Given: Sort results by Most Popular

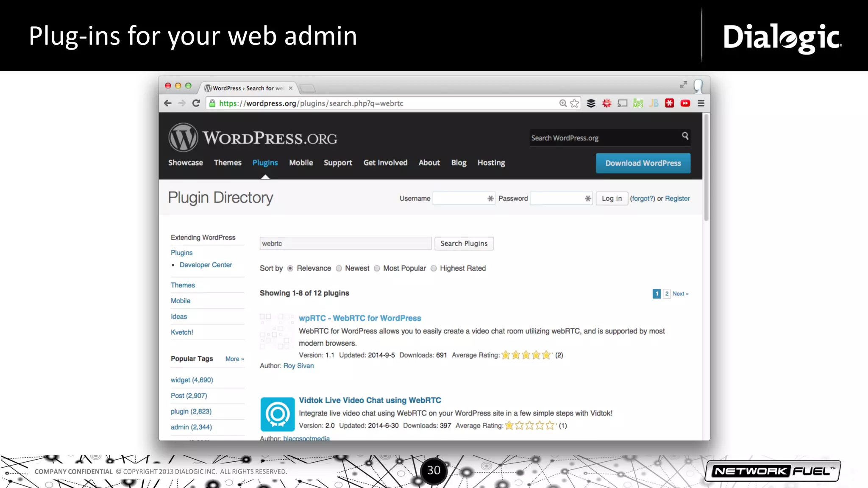Looking at the screenshot, I should pos(377,269).
